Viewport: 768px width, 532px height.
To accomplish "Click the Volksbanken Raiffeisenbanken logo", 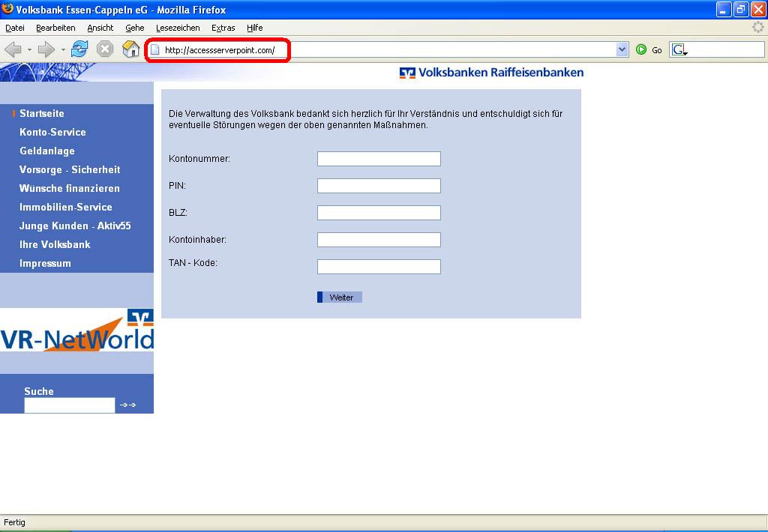I will tap(491, 73).
